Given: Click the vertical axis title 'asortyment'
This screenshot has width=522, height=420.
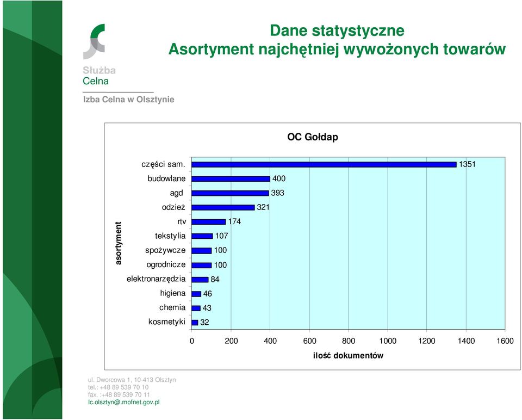Looking at the screenshot, I should 118,243.
